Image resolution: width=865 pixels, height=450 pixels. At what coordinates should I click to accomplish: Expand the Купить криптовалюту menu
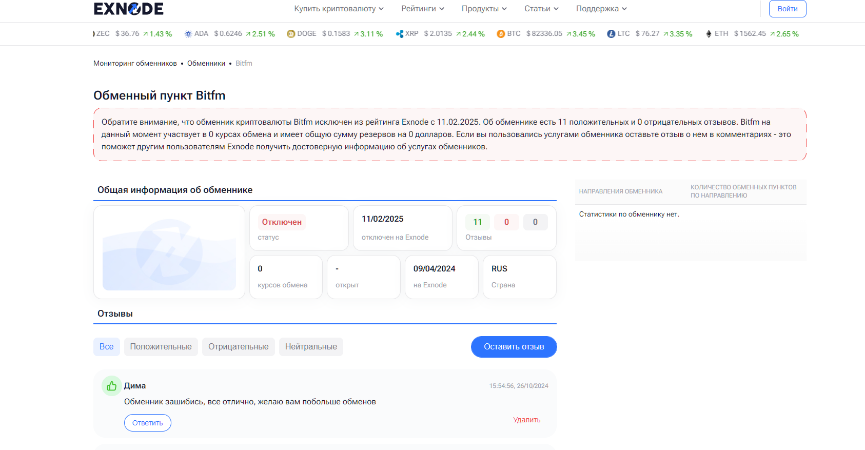click(x=339, y=9)
